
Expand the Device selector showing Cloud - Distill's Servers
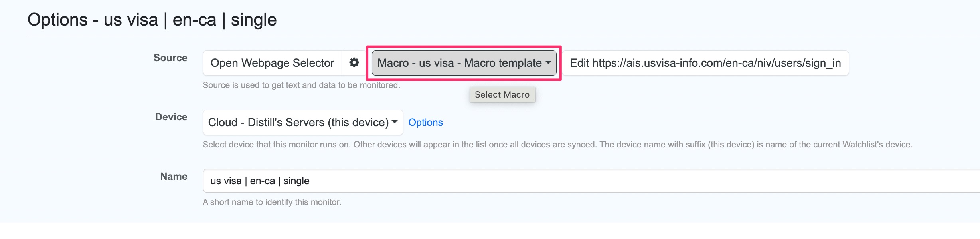[x=302, y=122]
